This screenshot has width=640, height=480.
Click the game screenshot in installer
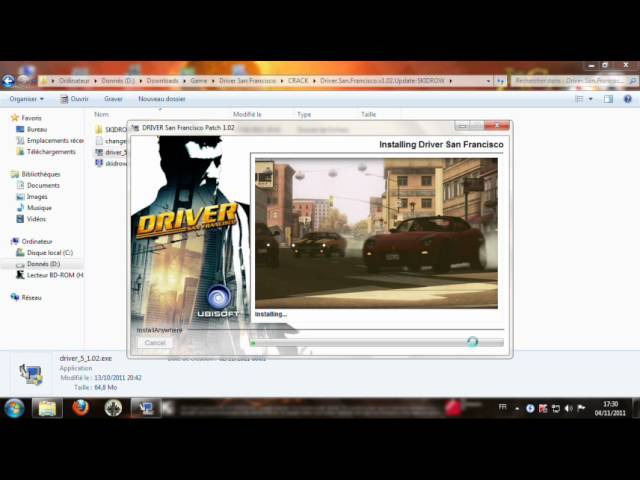click(376, 233)
